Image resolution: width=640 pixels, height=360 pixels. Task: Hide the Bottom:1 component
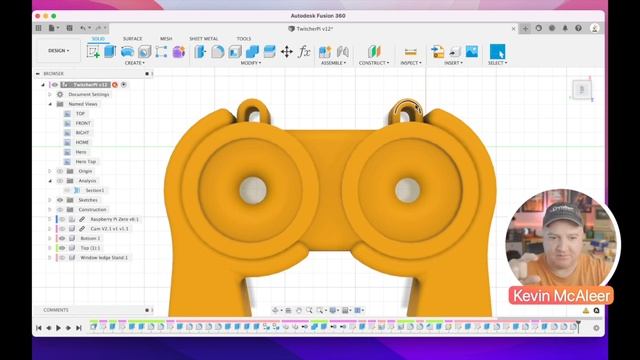62,238
